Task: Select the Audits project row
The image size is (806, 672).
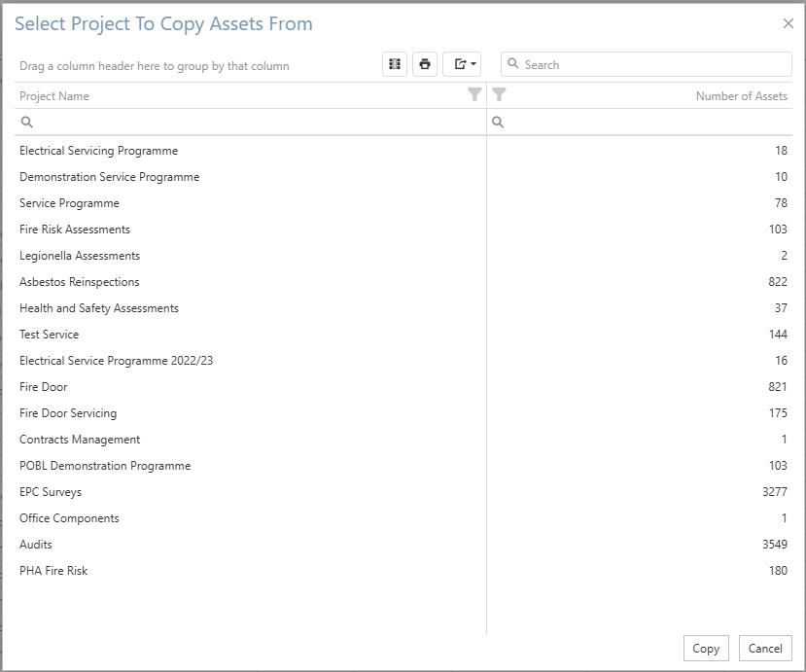Action: (x=36, y=545)
